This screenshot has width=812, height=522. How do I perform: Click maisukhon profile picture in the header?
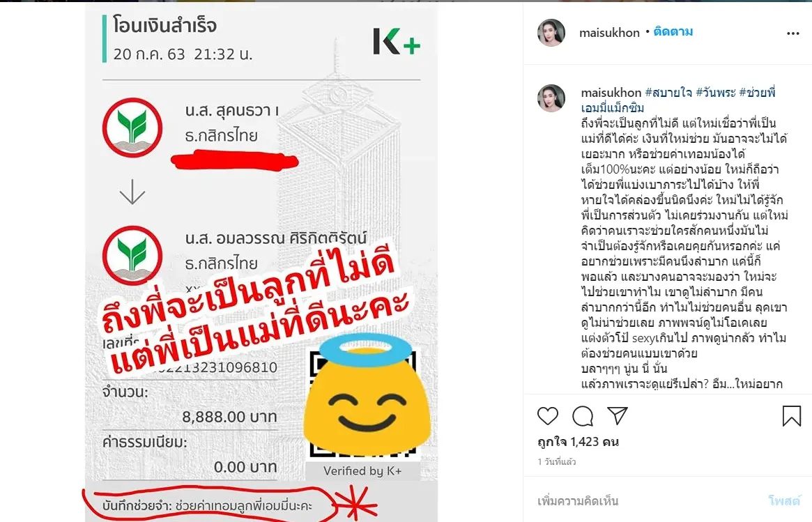pyautogui.click(x=551, y=33)
